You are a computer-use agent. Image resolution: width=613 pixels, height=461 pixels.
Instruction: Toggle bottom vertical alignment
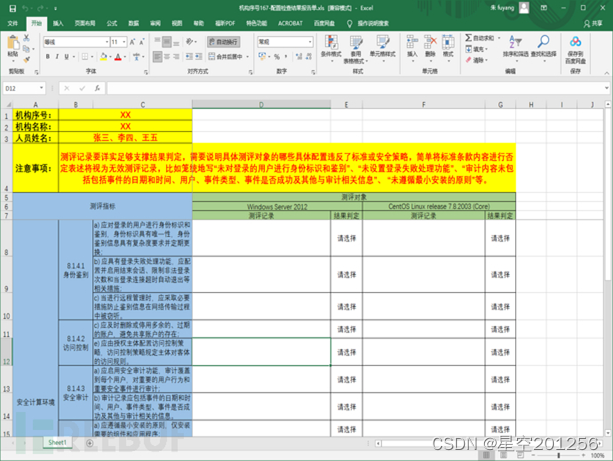tap(176, 42)
